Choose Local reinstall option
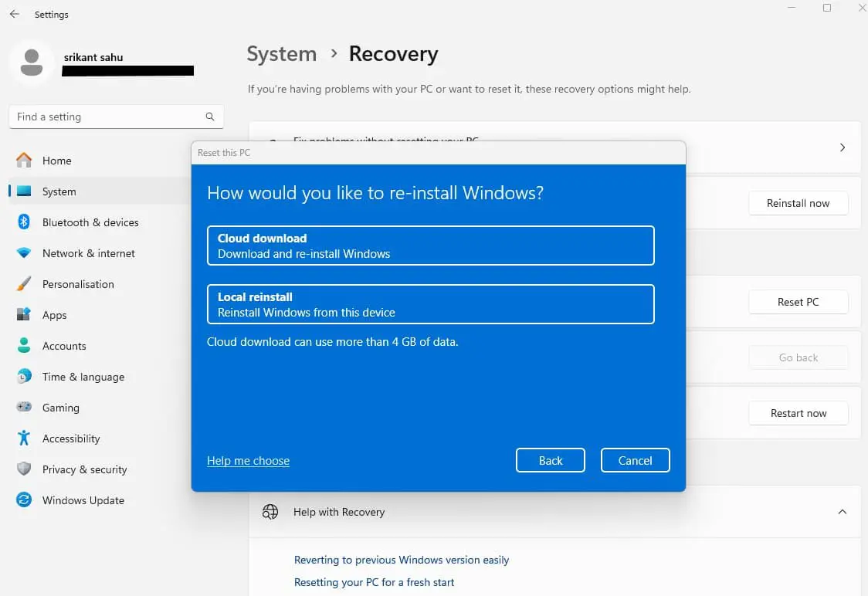 [x=431, y=304]
